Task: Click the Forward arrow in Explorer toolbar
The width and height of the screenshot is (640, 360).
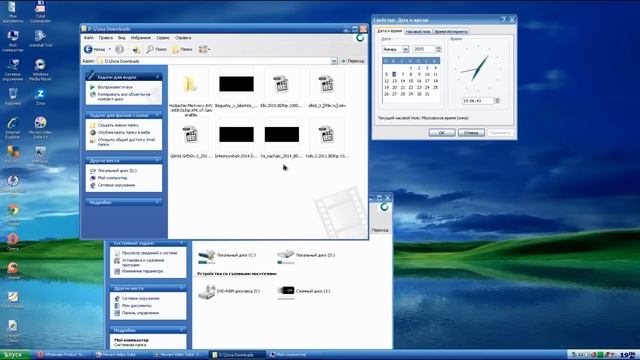Action: point(120,49)
